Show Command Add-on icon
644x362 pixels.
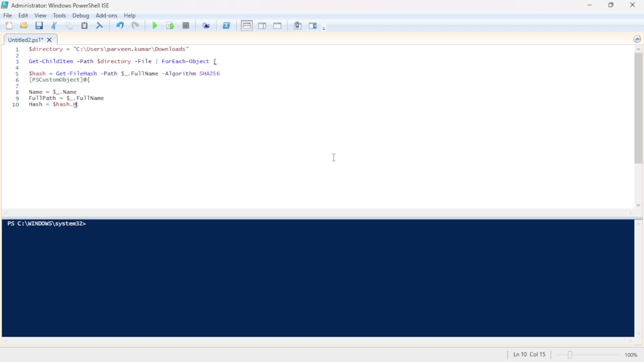click(x=312, y=26)
